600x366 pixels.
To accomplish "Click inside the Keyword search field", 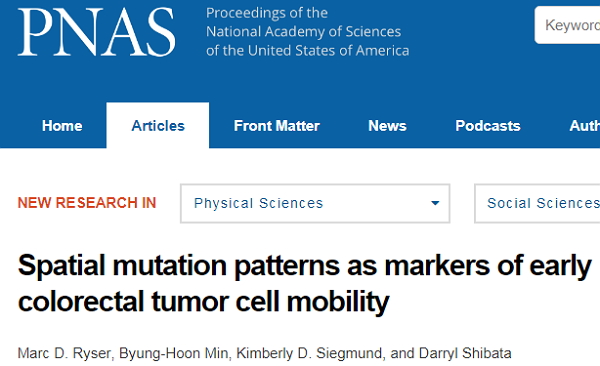I will pos(567,25).
